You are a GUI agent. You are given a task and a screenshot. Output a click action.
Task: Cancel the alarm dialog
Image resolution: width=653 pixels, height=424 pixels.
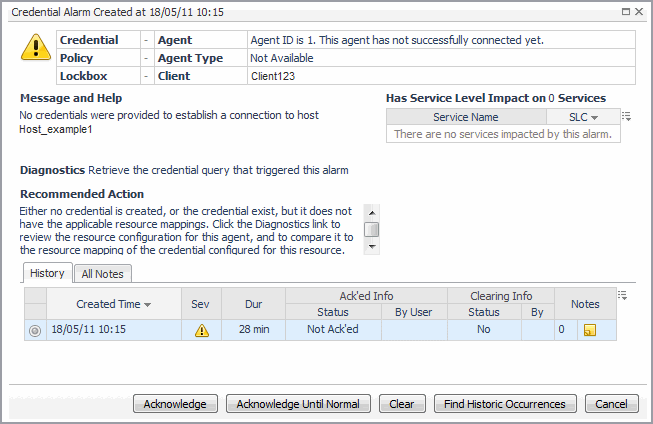pyautogui.click(x=611, y=404)
